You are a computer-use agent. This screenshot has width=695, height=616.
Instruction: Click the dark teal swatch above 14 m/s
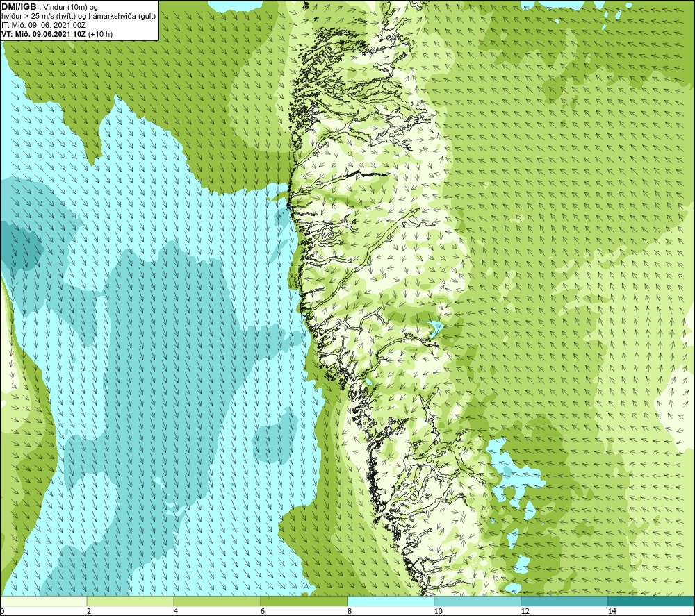coord(652,601)
